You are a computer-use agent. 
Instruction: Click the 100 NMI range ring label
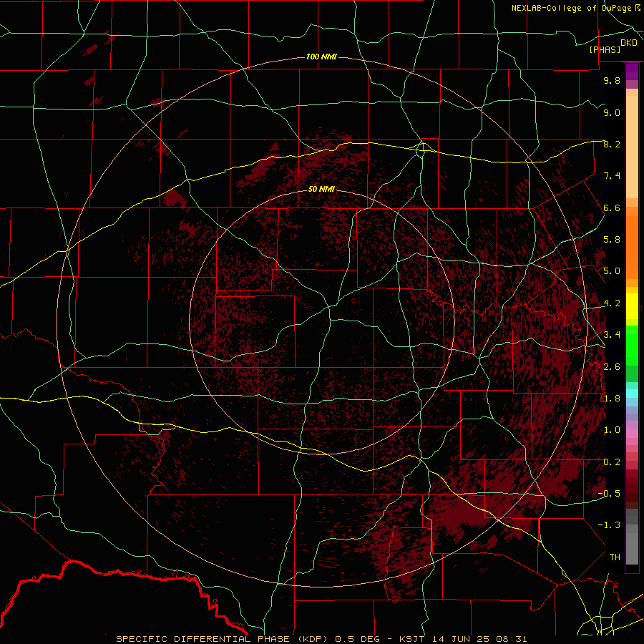(x=321, y=57)
